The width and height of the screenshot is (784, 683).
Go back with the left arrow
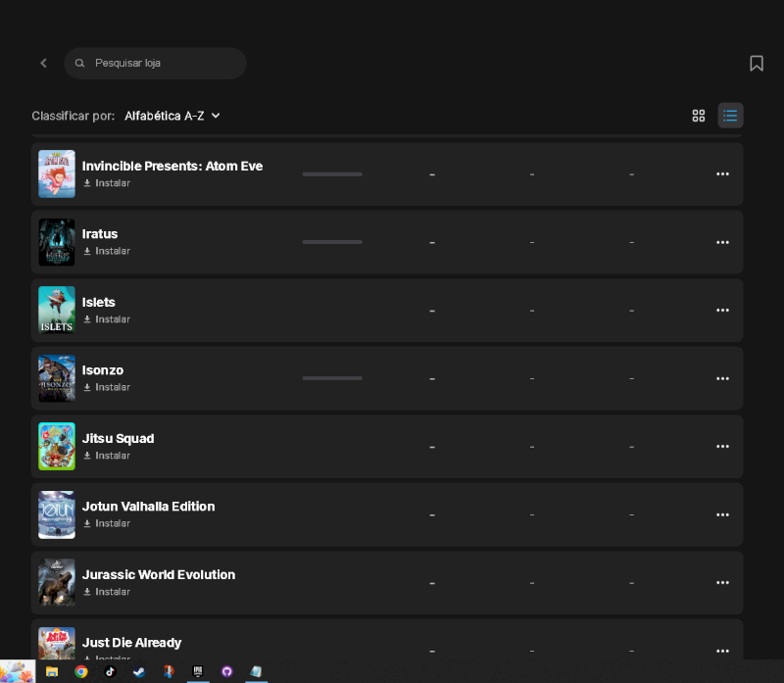[x=43, y=63]
